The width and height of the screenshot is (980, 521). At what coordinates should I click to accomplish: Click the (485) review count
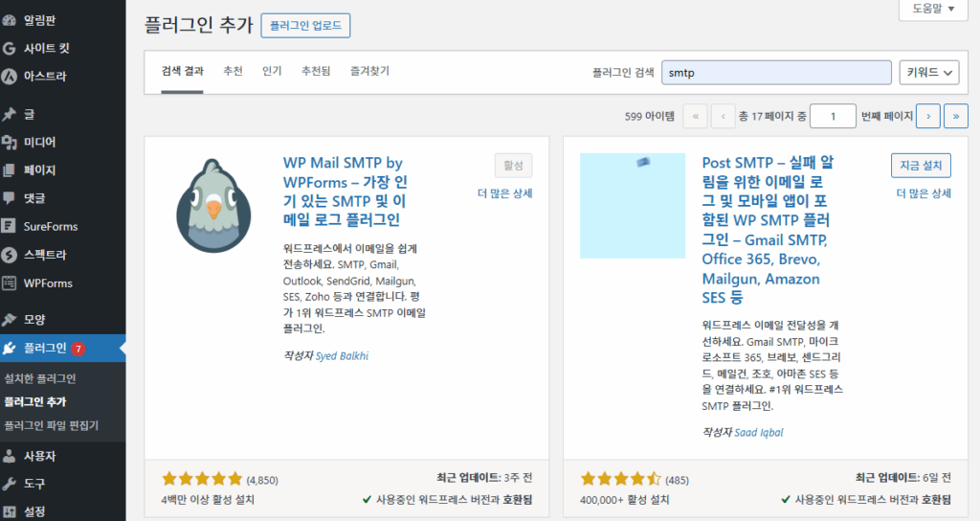click(x=677, y=481)
